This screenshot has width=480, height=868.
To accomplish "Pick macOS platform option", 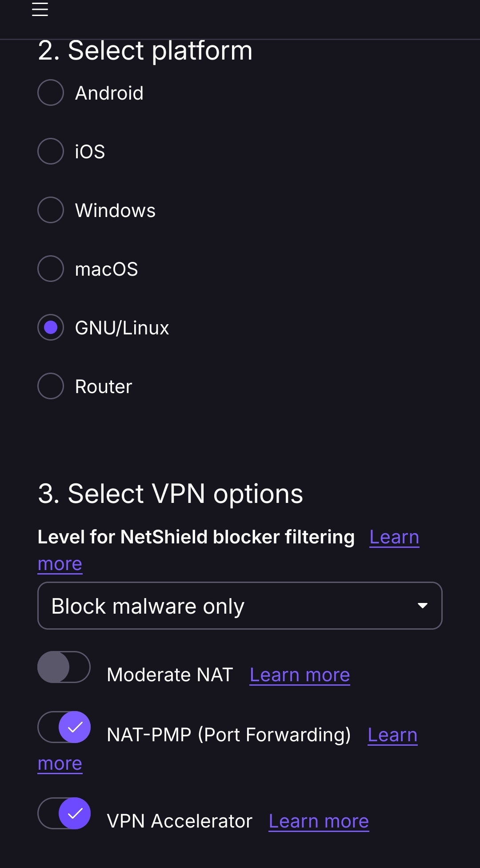I will pos(51,269).
